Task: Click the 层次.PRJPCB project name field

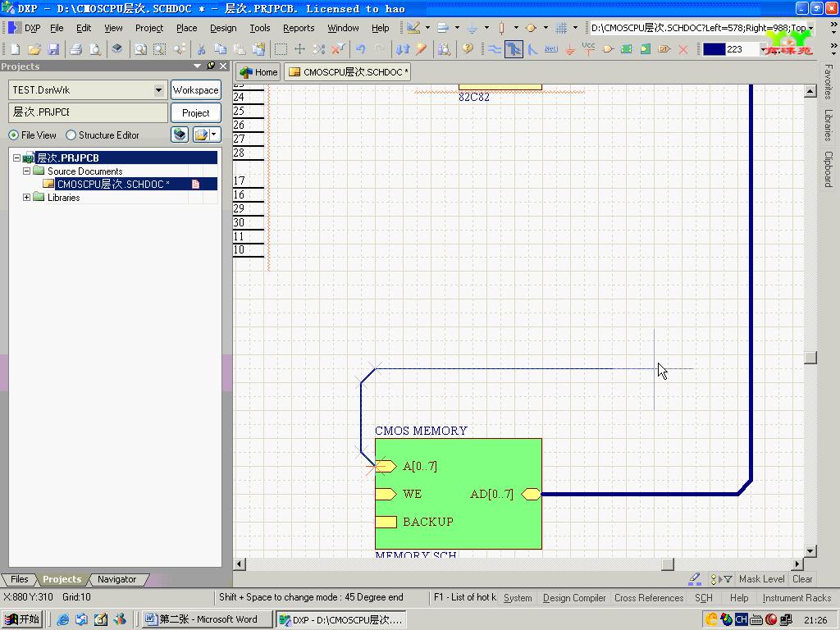Action: click(x=88, y=112)
